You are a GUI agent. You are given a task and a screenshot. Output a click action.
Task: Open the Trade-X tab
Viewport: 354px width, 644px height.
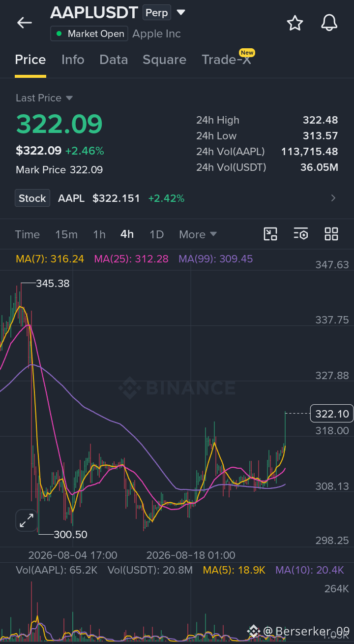[226, 60]
